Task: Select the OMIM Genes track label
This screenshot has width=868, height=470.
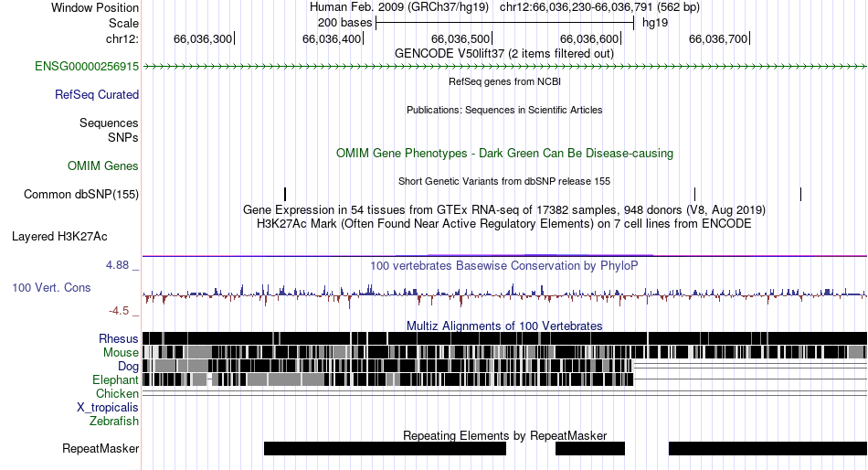Action: click(103, 166)
